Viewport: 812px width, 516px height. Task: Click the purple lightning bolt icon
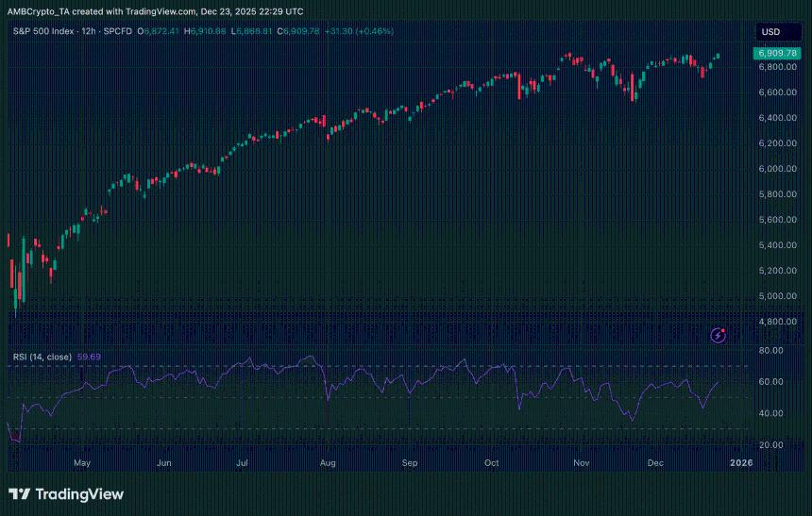tap(718, 334)
